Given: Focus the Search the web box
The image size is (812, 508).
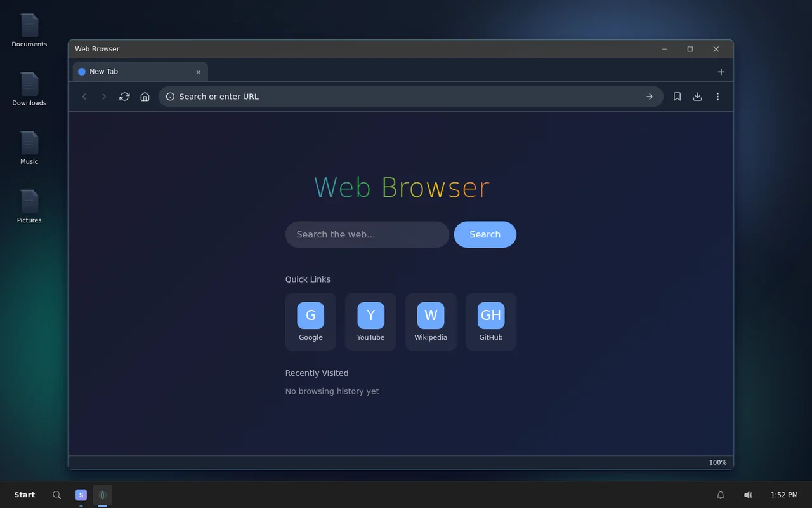Looking at the screenshot, I should pyautogui.click(x=367, y=234).
